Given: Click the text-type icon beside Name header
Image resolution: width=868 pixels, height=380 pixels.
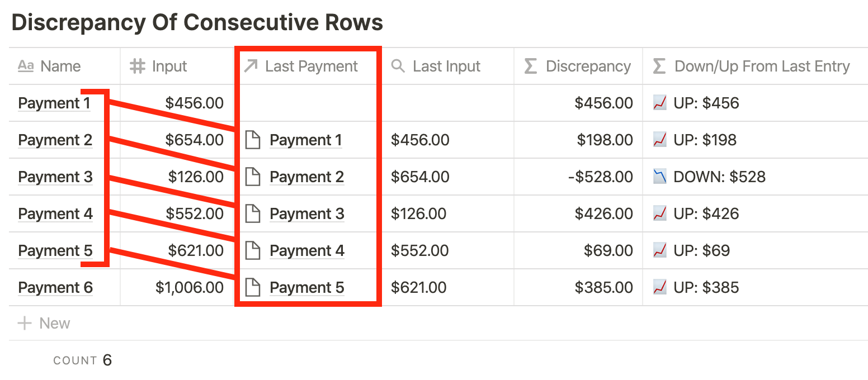Looking at the screenshot, I should [26, 66].
